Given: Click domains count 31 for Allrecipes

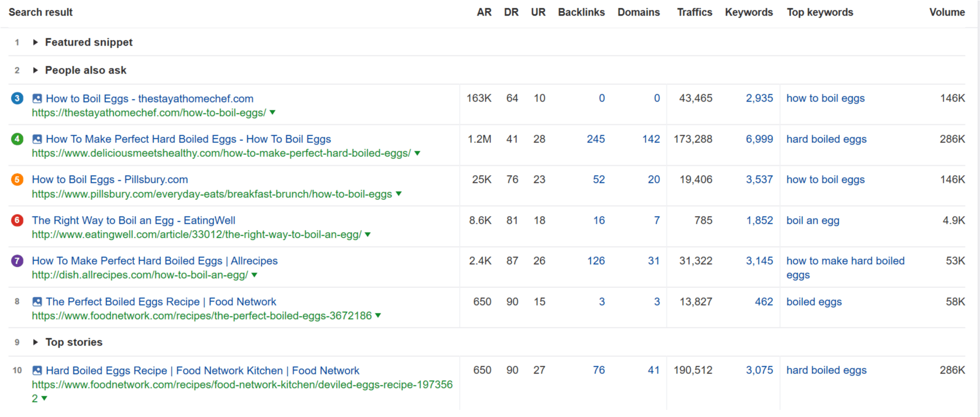Looking at the screenshot, I should pyautogui.click(x=654, y=261).
